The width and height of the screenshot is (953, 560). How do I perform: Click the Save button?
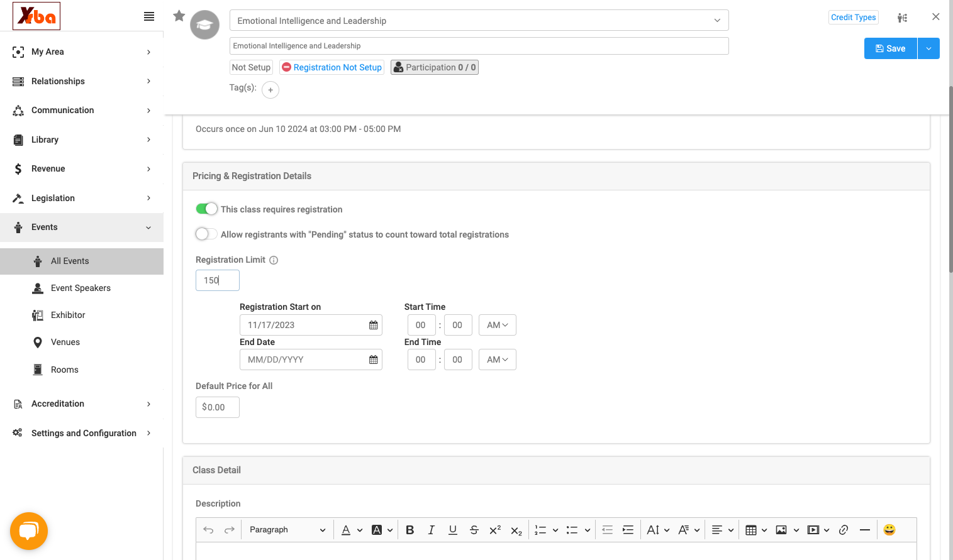pyautogui.click(x=891, y=48)
